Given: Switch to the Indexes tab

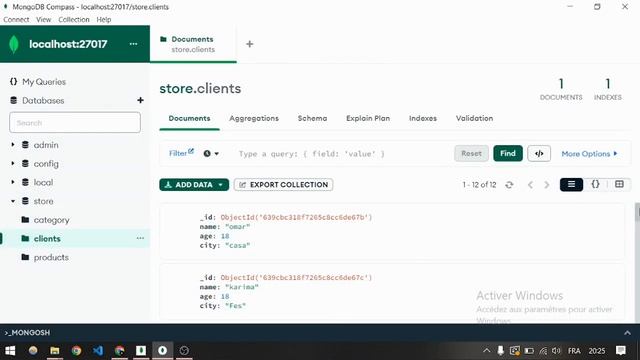Looking at the screenshot, I should 423,118.
